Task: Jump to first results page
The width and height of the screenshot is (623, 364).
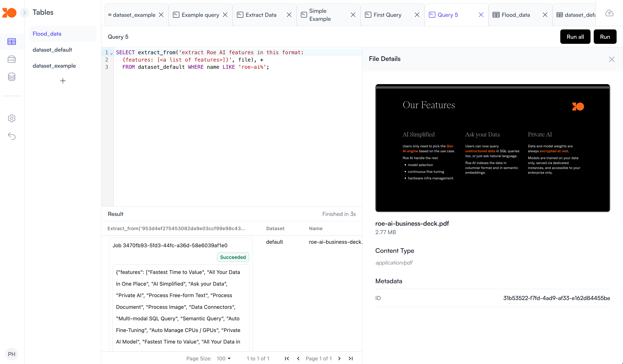Action: coord(287,358)
